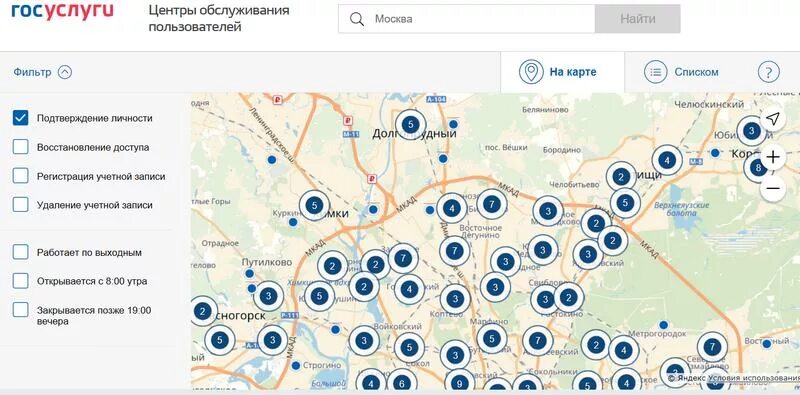Click Центры обслуживания пользователей heading
This screenshot has width=800, height=395.
(219, 18)
